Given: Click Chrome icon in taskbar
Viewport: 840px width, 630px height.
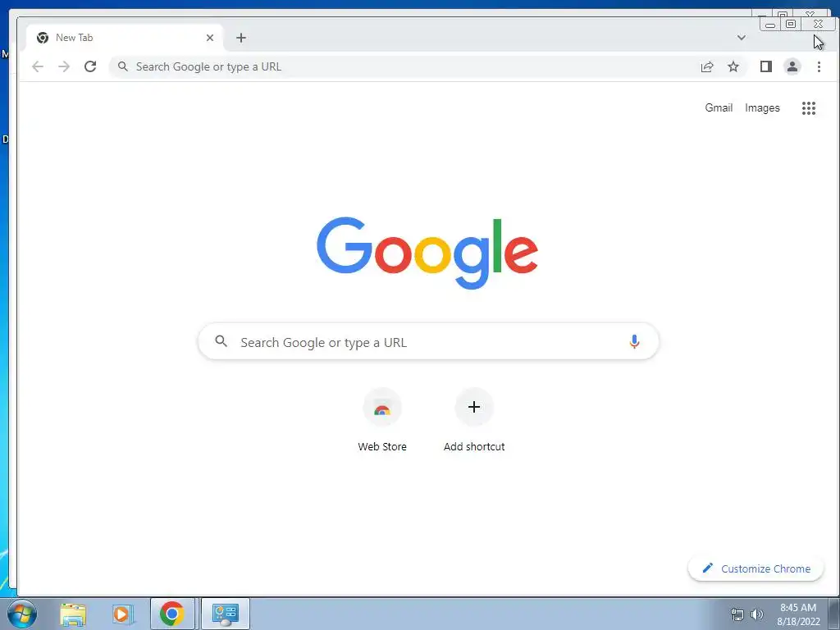Looking at the screenshot, I should [172, 614].
